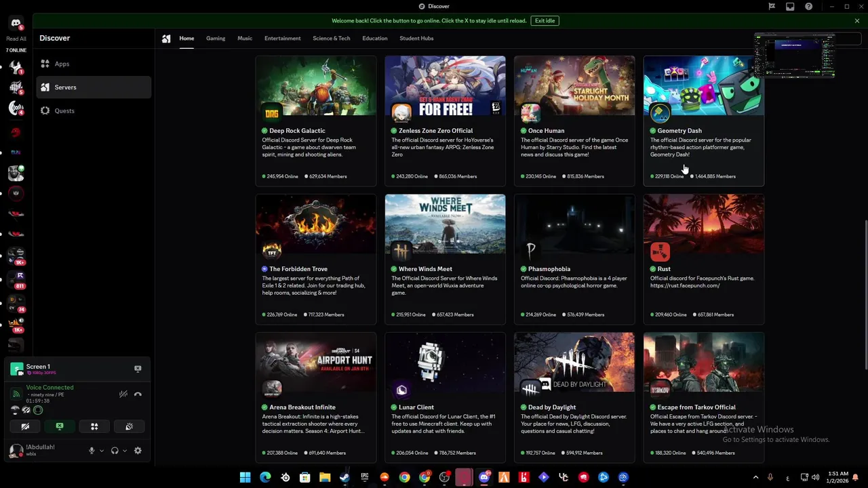Toggle headphone deafen in user panel
The image size is (868, 488).
pyautogui.click(x=115, y=451)
